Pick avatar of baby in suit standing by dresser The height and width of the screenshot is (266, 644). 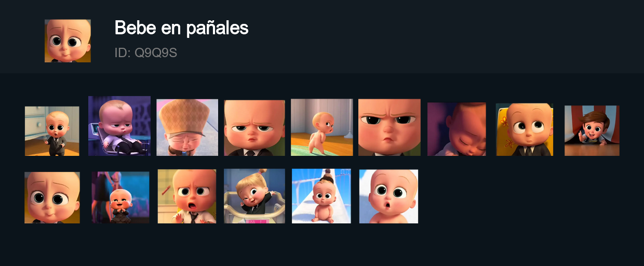pos(52,131)
